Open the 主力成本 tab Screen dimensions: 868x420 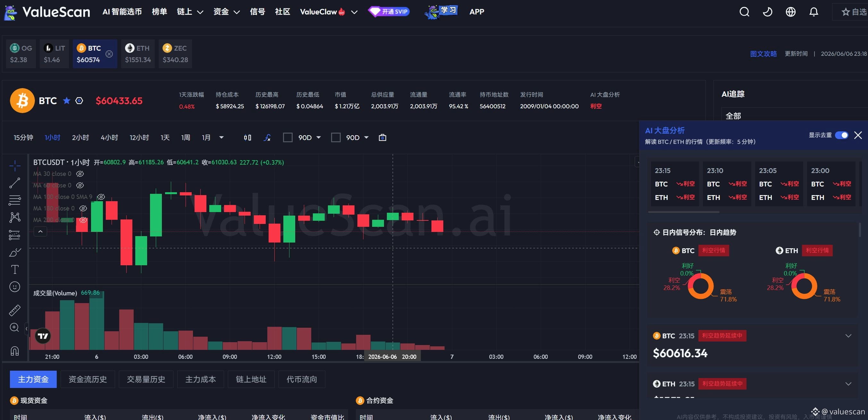[x=200, y=379]
